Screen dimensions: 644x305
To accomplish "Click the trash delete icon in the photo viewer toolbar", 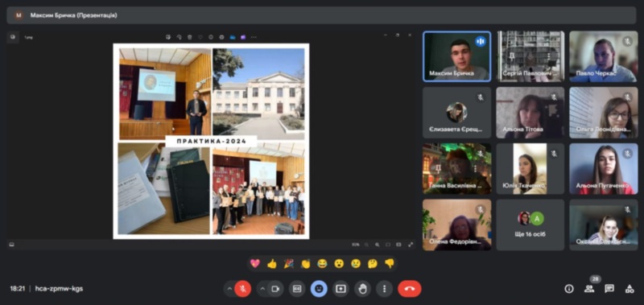I will (x=189, y=37).
